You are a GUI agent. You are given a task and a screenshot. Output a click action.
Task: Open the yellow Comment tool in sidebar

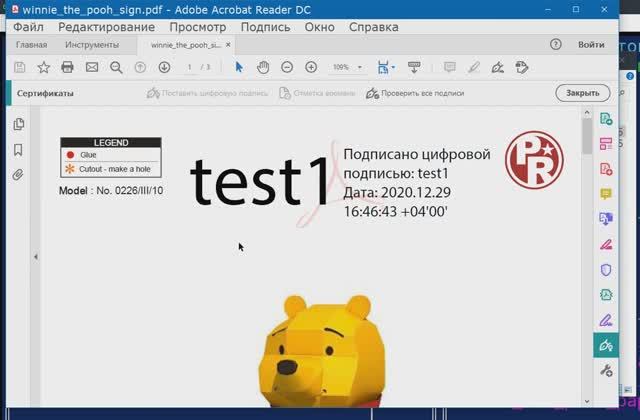click(606, 194)
